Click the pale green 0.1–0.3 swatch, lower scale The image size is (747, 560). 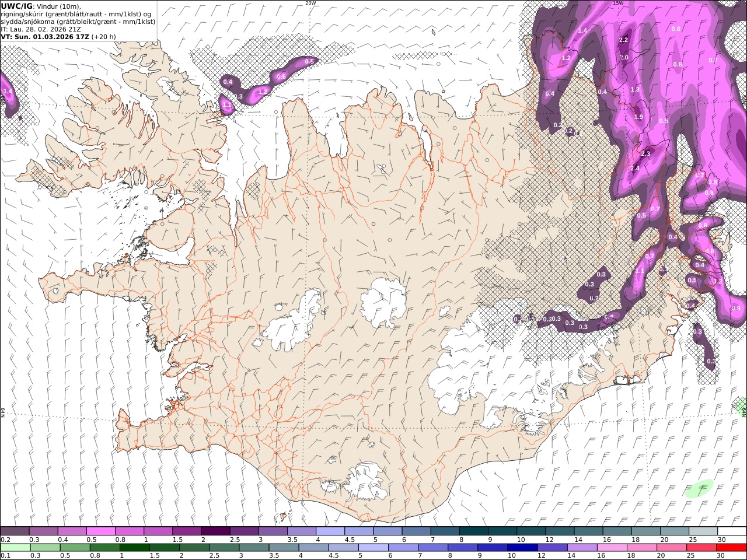tap(16, 547)
